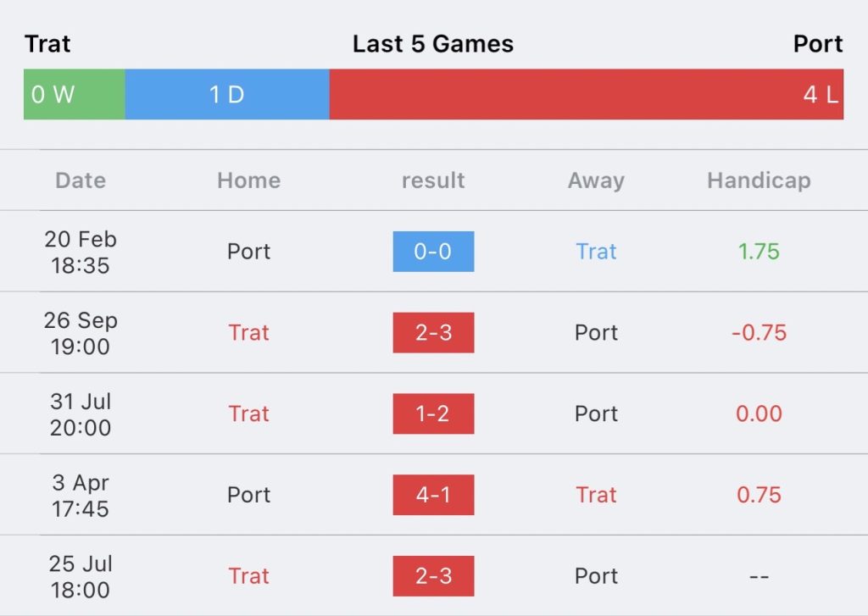Open blue Trat away team link

coord(596,252)
